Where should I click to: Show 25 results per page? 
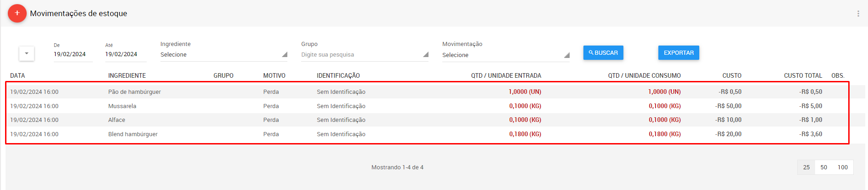(806, 167)
